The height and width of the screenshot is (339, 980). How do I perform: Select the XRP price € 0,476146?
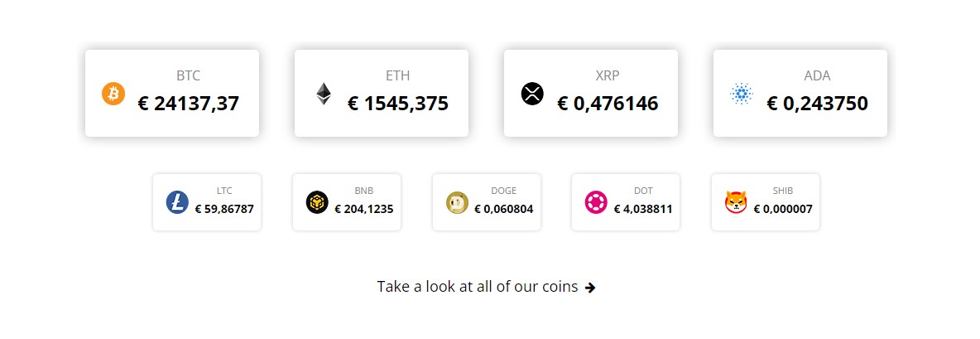coord(608,104)
